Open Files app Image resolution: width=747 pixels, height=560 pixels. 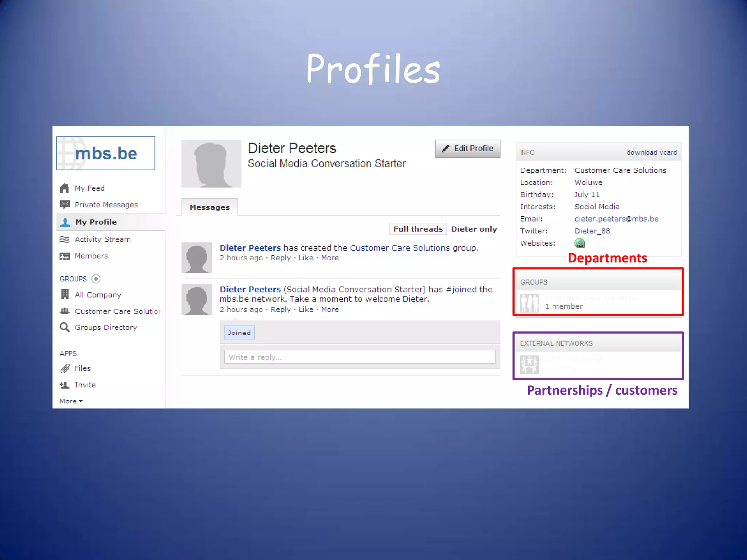pos(83,368)
